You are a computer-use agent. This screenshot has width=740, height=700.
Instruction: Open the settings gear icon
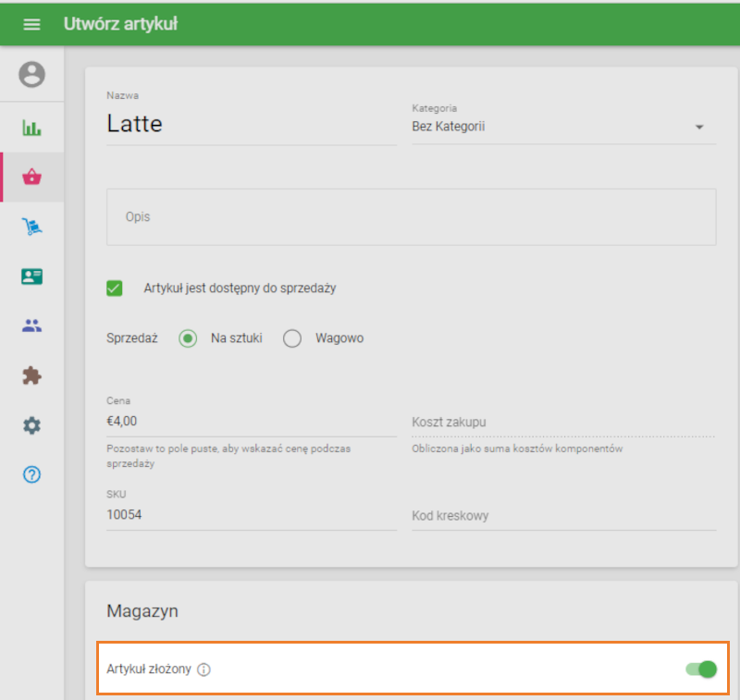pyautogui.click(x=31, y=425)
